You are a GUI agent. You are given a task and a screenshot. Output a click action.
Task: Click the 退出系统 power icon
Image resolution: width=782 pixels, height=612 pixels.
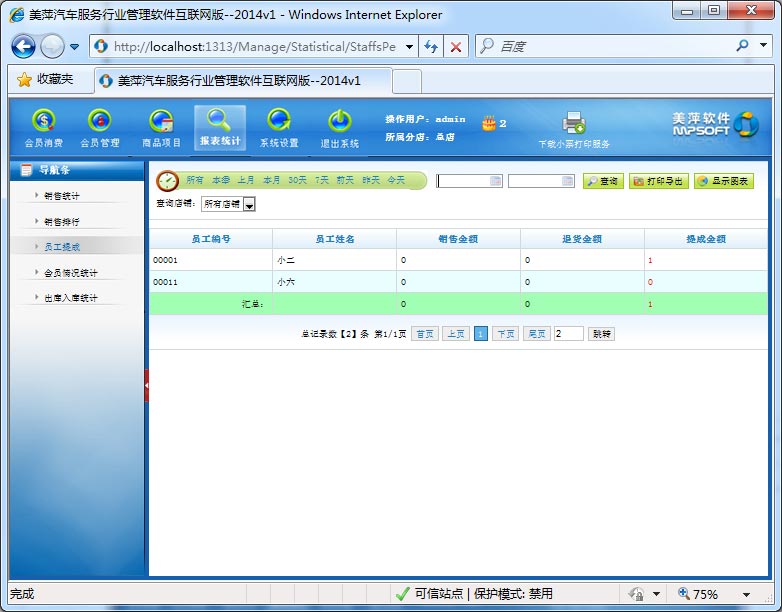(339, 121)
